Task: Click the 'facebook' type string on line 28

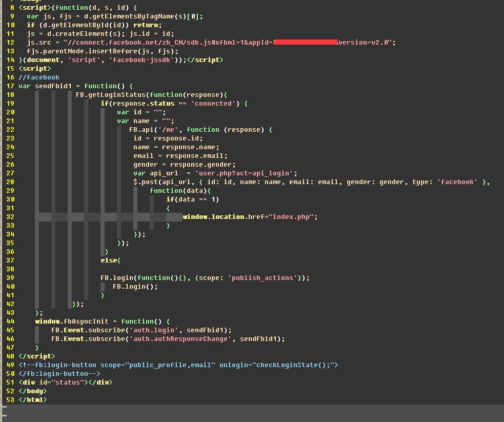Action: [x=457, y=182]
